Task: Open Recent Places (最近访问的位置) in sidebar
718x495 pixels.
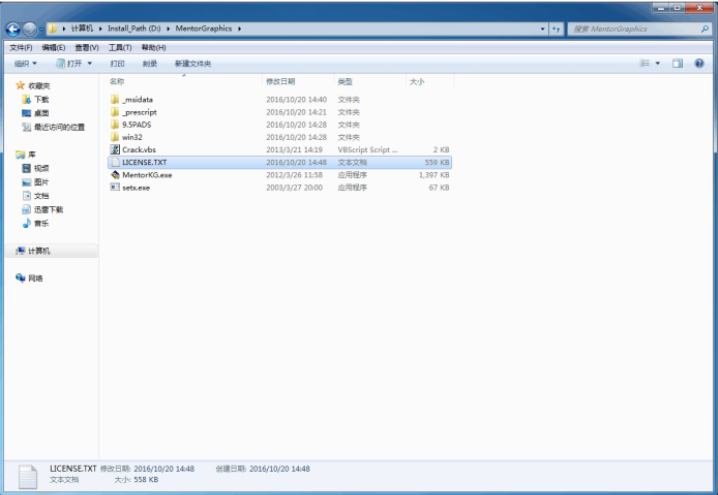Action: pyautogui.click(x=53, y=127)
